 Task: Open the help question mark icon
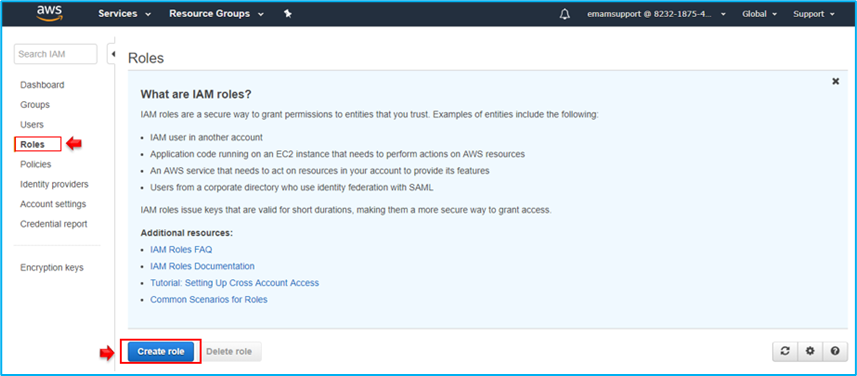835,351
